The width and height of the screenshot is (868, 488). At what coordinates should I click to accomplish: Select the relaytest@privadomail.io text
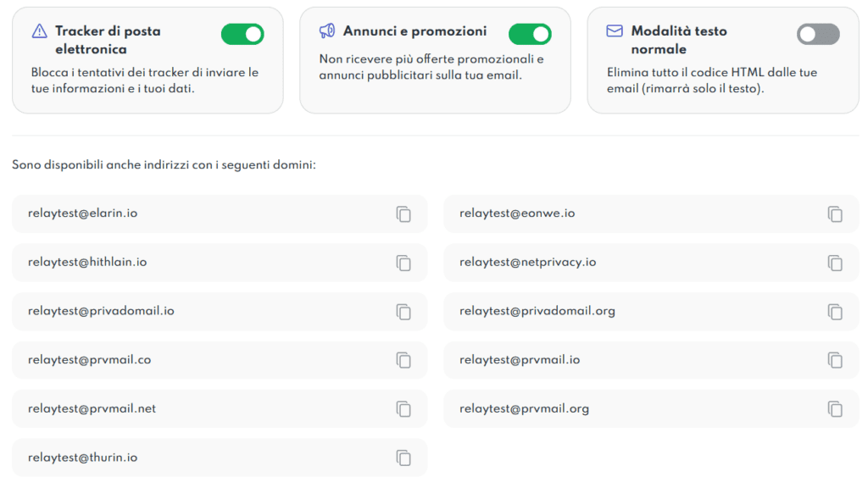click(102, 311)
